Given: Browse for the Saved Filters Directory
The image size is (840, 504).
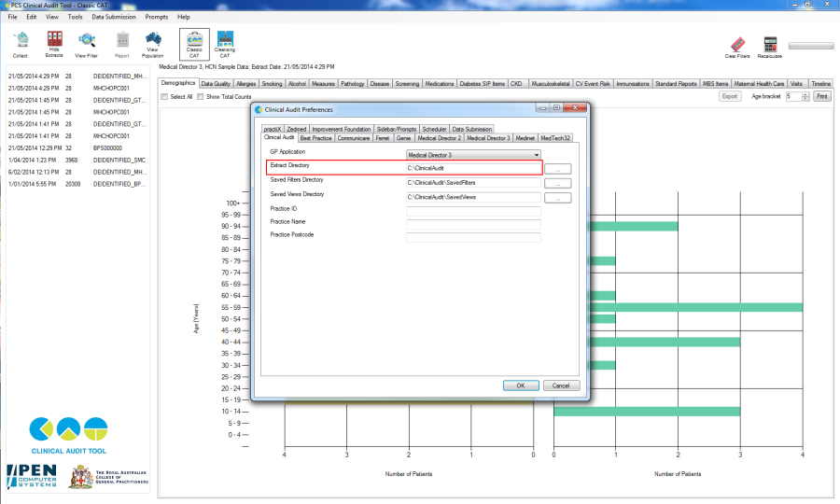Looking at the screenshot, I should (x=558, y=184).
